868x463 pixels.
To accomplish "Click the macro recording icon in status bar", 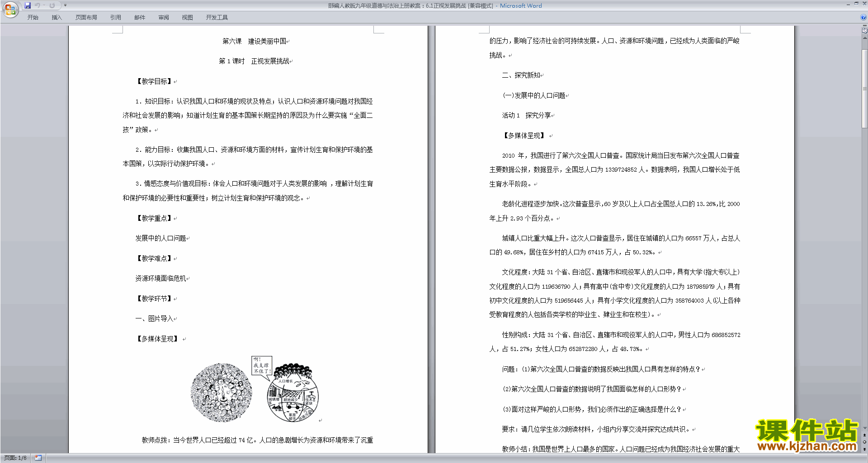I will coord(38,458).
